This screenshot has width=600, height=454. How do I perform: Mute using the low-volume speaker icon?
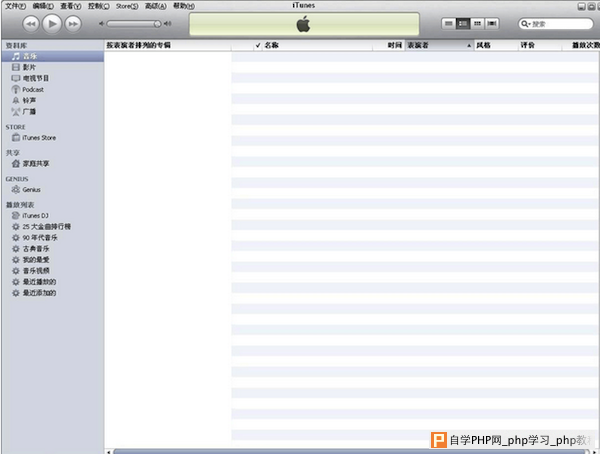(101, 24)
